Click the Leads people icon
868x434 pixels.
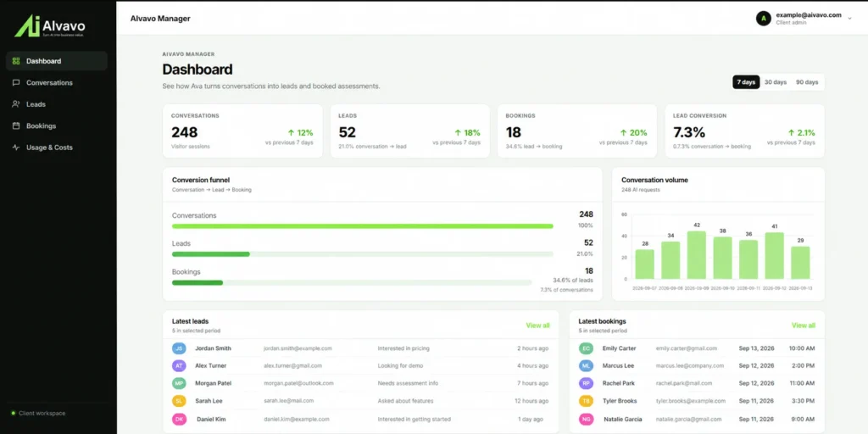[16, 104]
